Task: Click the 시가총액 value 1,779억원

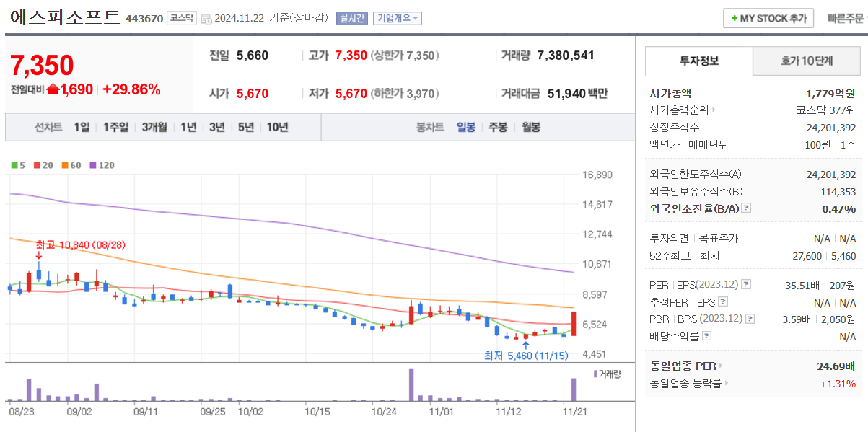Action: point(831,93)
